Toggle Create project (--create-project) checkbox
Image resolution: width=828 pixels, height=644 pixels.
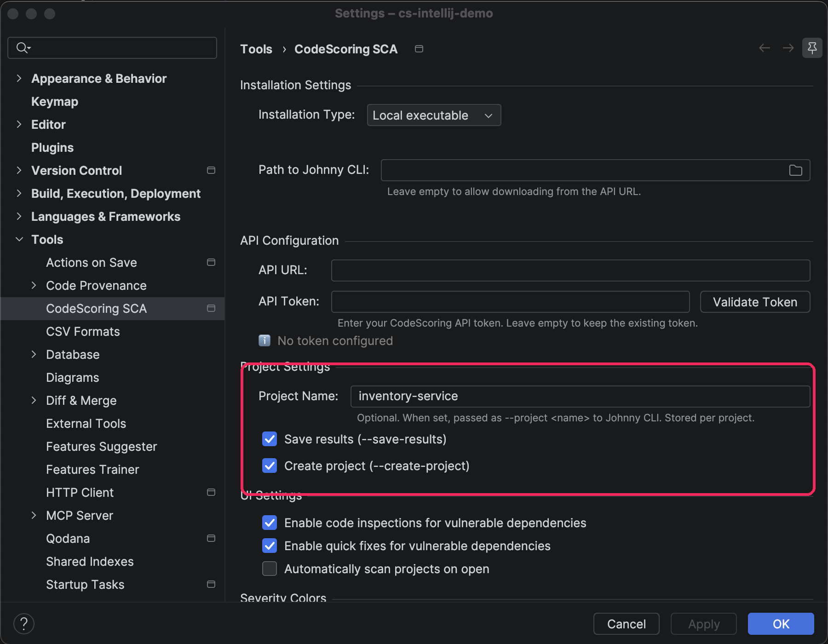point(270,466)
